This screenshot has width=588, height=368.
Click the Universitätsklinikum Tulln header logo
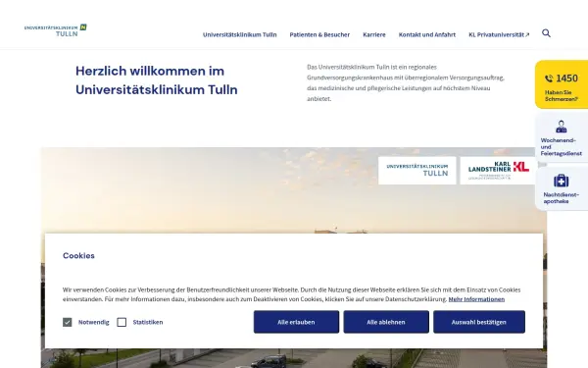click(x=56, y=30)
